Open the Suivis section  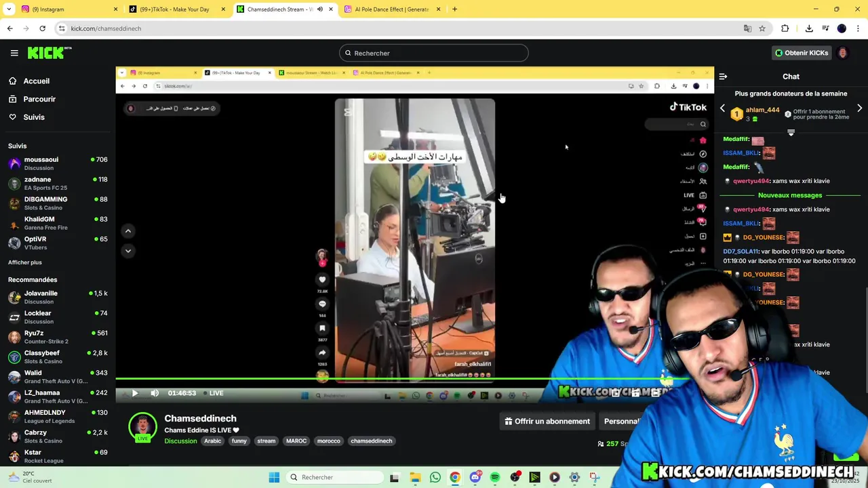(34, 117)
